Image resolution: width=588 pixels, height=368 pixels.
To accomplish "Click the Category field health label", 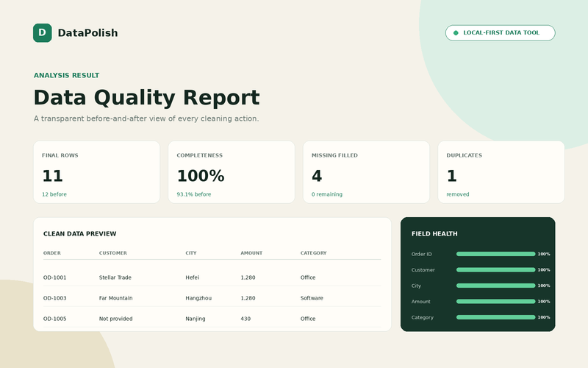I will (x=422, y=317).
